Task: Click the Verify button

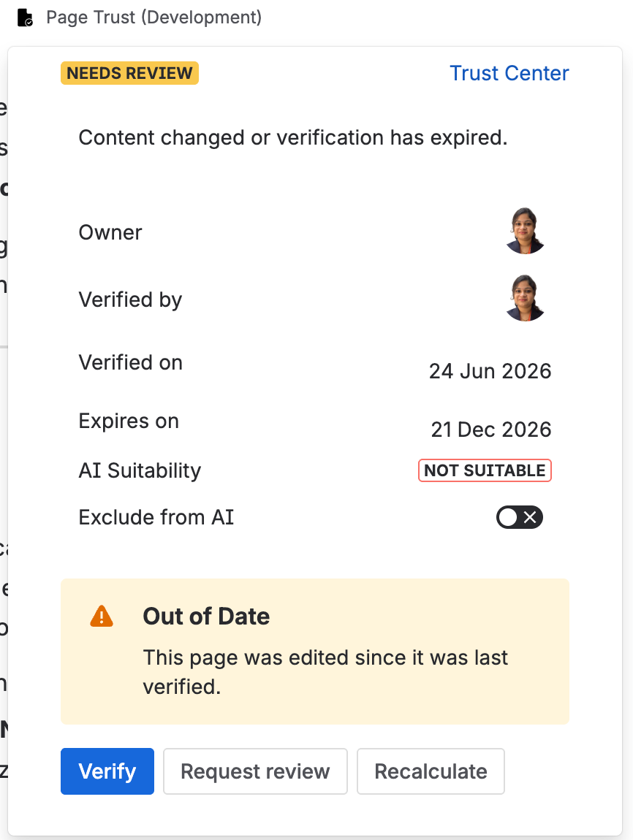Action: [107, 771]
